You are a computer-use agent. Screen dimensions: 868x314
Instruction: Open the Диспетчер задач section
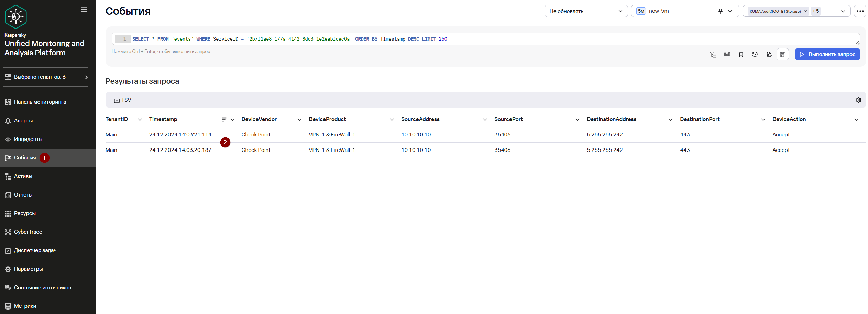[x=48, y=250]
